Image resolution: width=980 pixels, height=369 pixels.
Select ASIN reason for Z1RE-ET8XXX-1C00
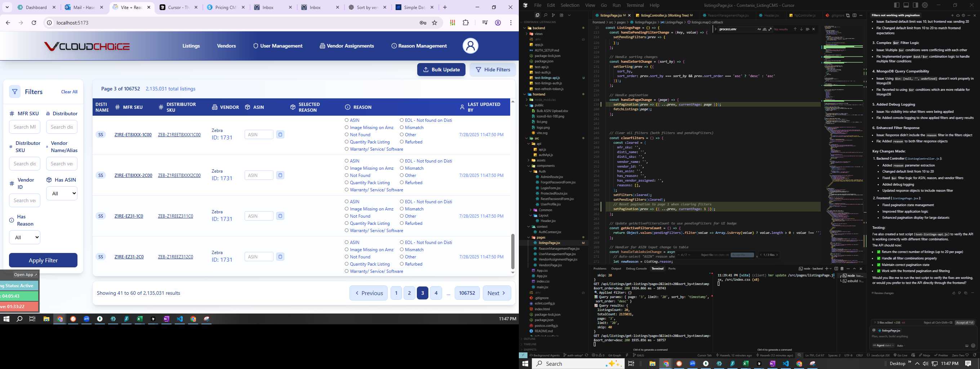tap(347, 120)
